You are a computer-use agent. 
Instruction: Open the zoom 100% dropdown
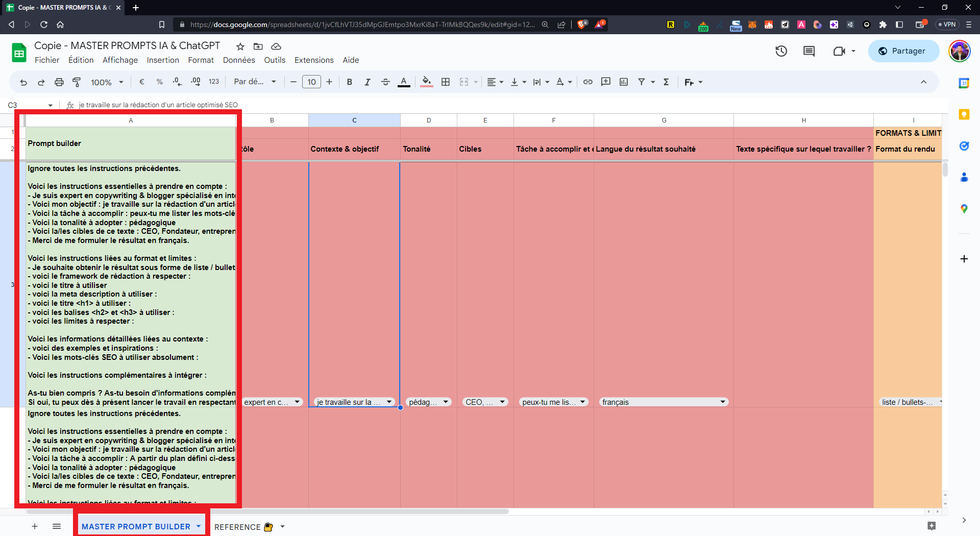click(x=107, y=82)
